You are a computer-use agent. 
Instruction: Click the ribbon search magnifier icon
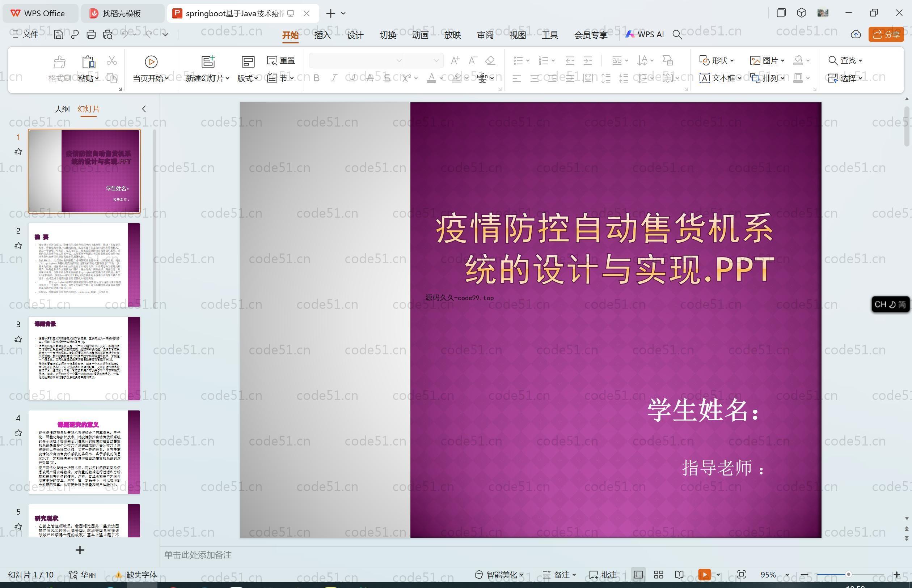(x=677, y=35)
